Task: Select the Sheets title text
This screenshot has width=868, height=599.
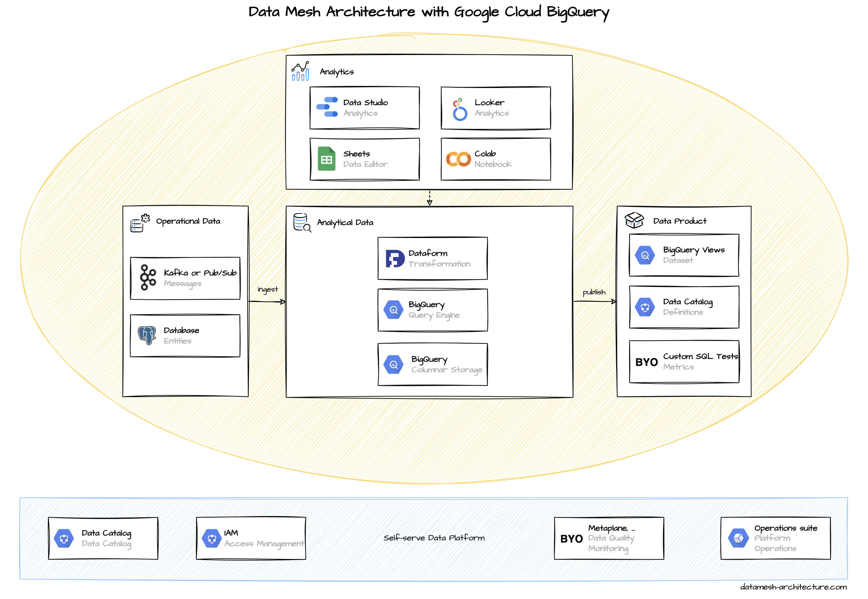Action: click(356, 154)
